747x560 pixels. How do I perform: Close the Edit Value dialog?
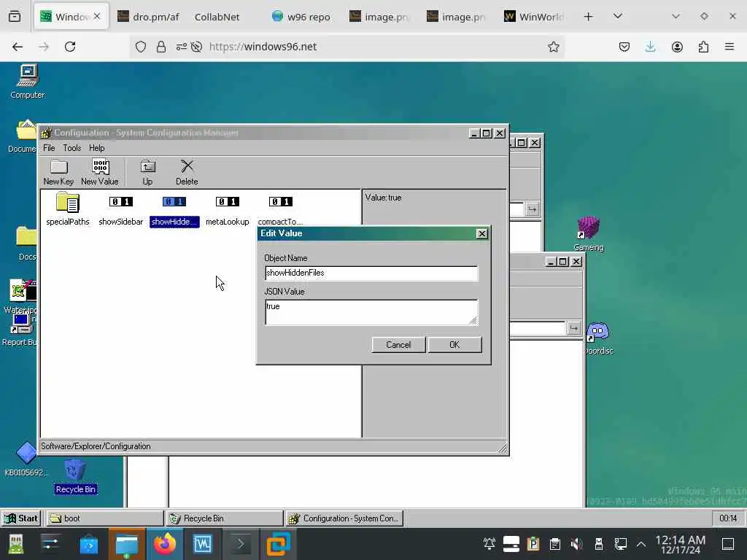[x=481, y=234]
